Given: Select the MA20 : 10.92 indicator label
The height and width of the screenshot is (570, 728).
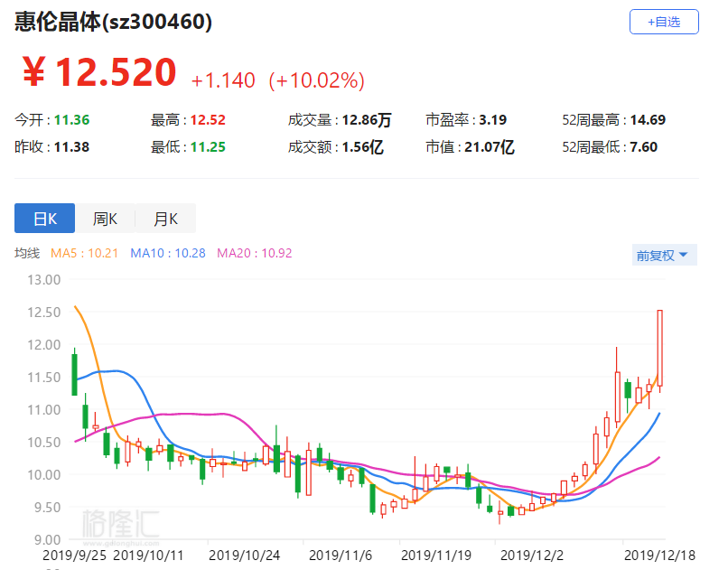Looking at the screenshot, I should (x=255, y=253).
